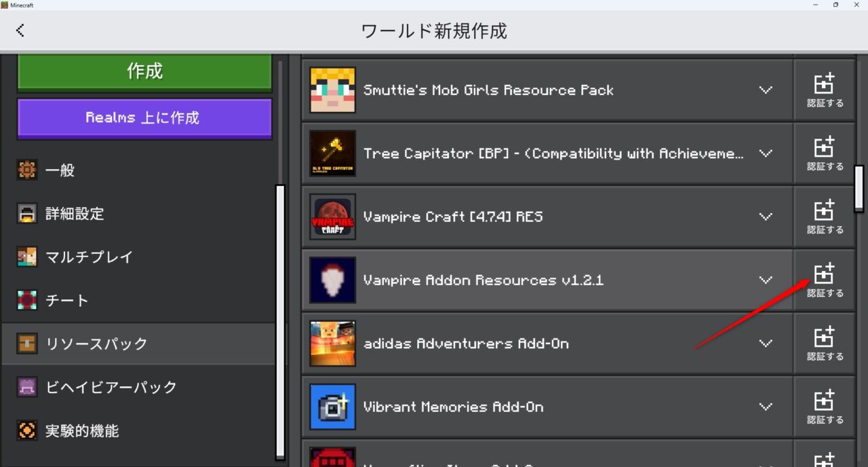
Task: Select the リソースパック tab
Action: point(139,344)
